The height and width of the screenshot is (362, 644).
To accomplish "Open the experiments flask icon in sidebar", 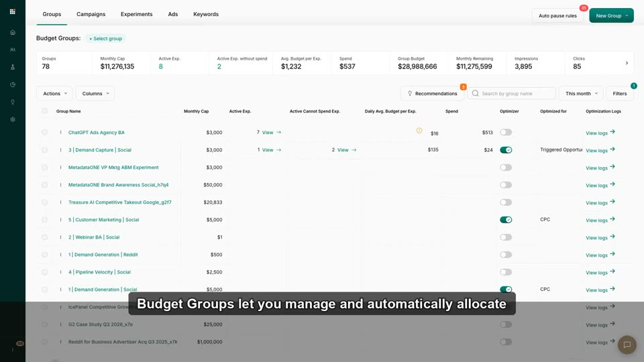I will [13, 67].
